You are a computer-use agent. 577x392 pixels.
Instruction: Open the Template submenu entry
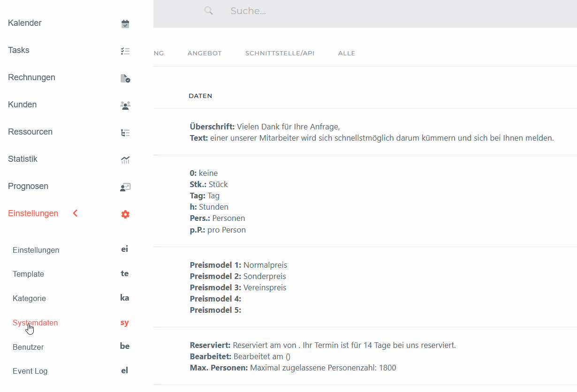tap(28, 274)
